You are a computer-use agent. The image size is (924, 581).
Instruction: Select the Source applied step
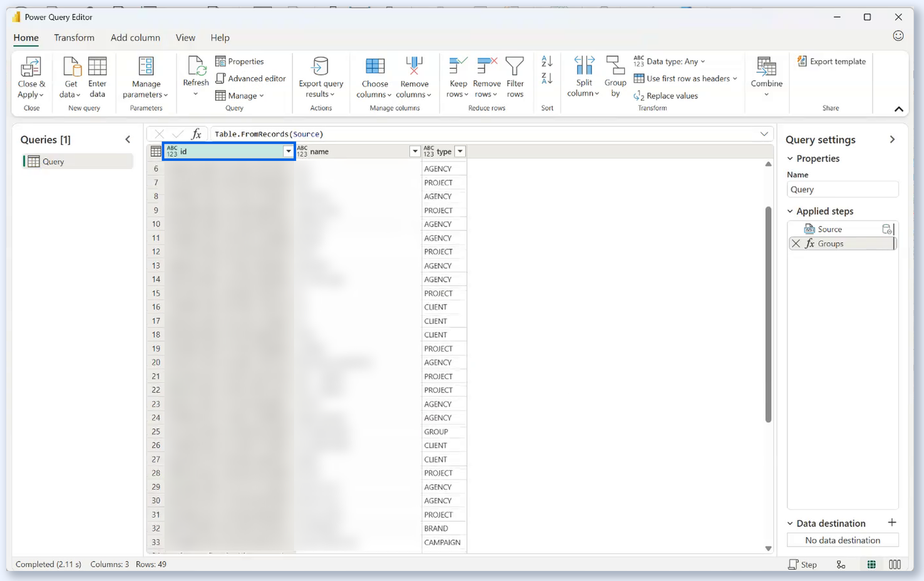[x=841, y=229]
